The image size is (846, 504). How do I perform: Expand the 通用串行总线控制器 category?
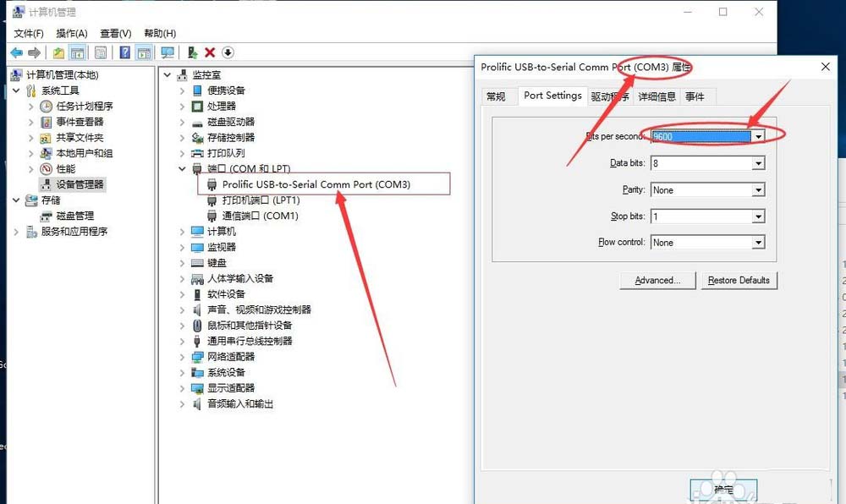tap(183, 341)
